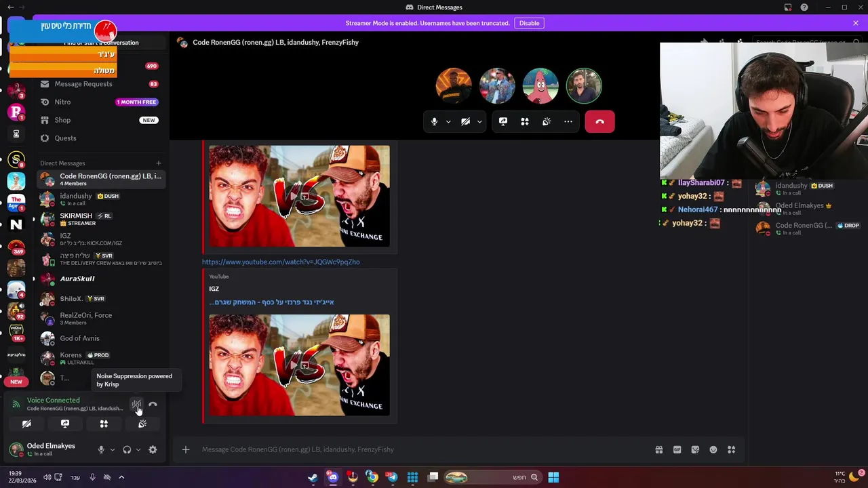Toggle camera in Voice Connected panel
The width and height of the screenshot is (868, 488).
tap(26, 424)
